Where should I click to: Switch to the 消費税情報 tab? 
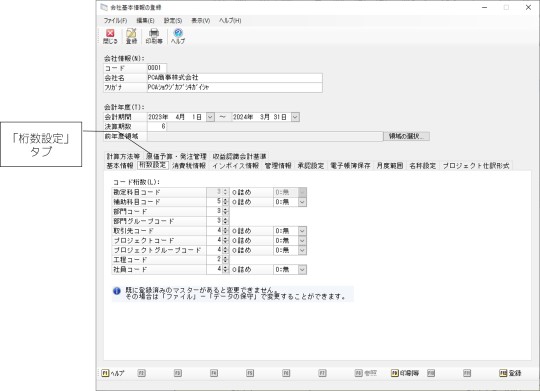pos(189,166)
